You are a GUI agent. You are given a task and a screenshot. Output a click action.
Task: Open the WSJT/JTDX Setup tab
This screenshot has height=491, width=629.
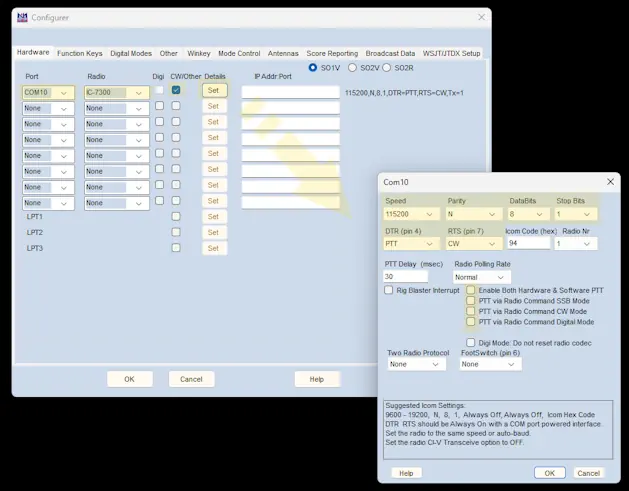(451, 53)
